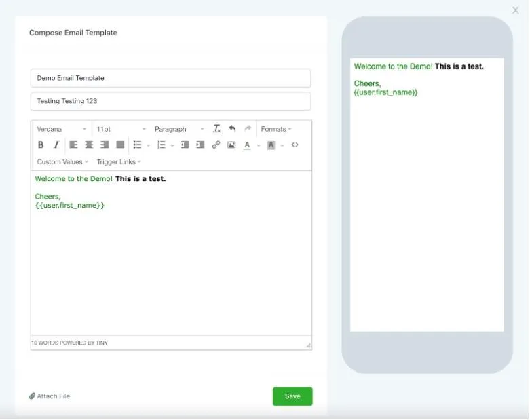Toggle bold formatting in editor toolbar
The height and width of the screenshot is (420, 530).
[x=41, y=145]
